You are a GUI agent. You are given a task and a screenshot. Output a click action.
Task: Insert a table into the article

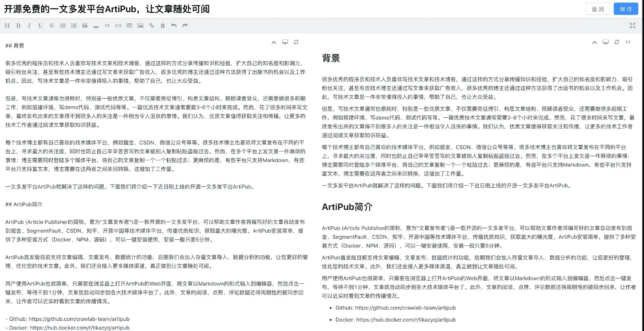pyautogui.click(x=129, y=26)
